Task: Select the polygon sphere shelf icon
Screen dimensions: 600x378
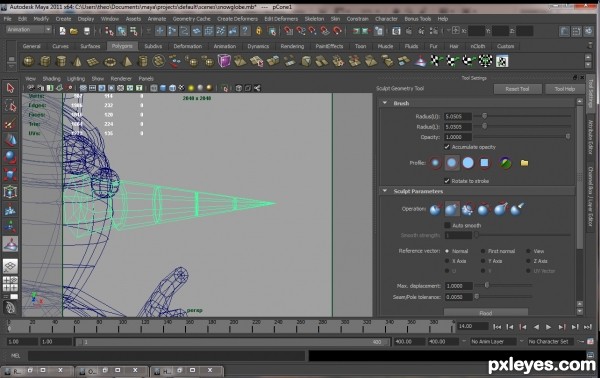Action: [29, 61]
